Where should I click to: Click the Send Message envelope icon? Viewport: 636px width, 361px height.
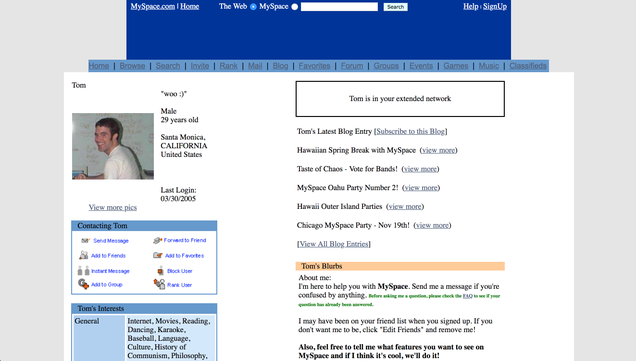coord(85,241)
